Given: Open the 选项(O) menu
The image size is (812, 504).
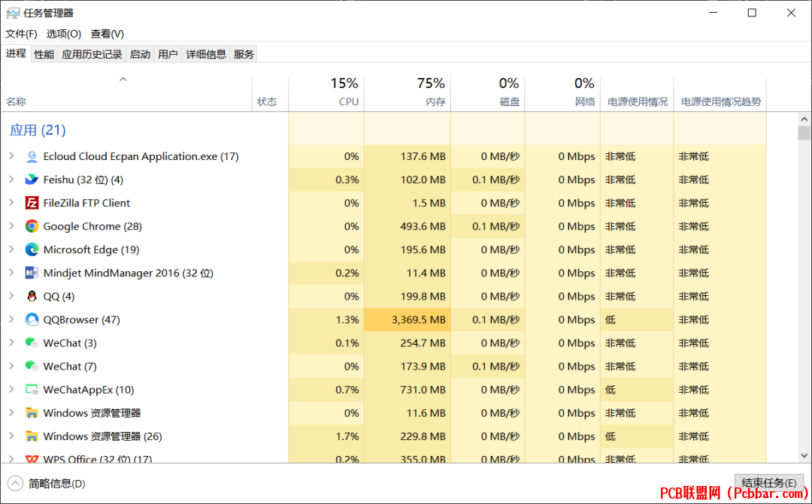Looking at the screenshot, I should click(64, 34).
